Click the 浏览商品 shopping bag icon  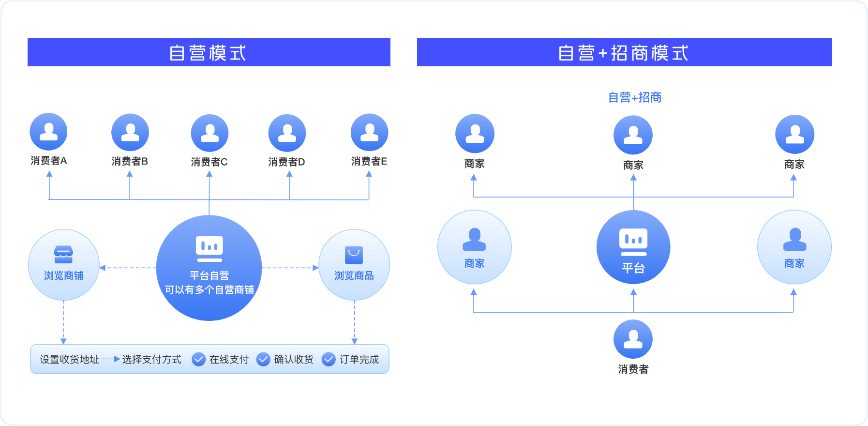[x=354, y=255]
